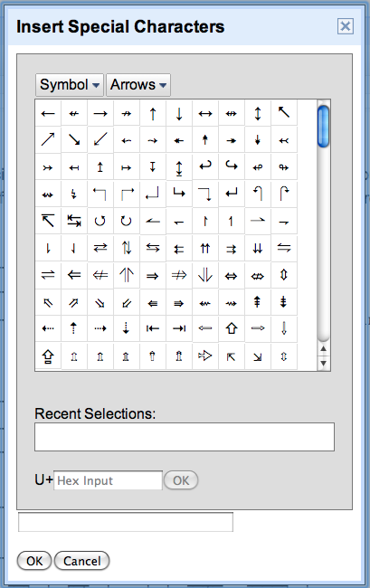Viewport: 370px width, 588px height.
Task: Insert the leftwards arrow to bar
Action: pyautogui.click(x=153, y=329)
